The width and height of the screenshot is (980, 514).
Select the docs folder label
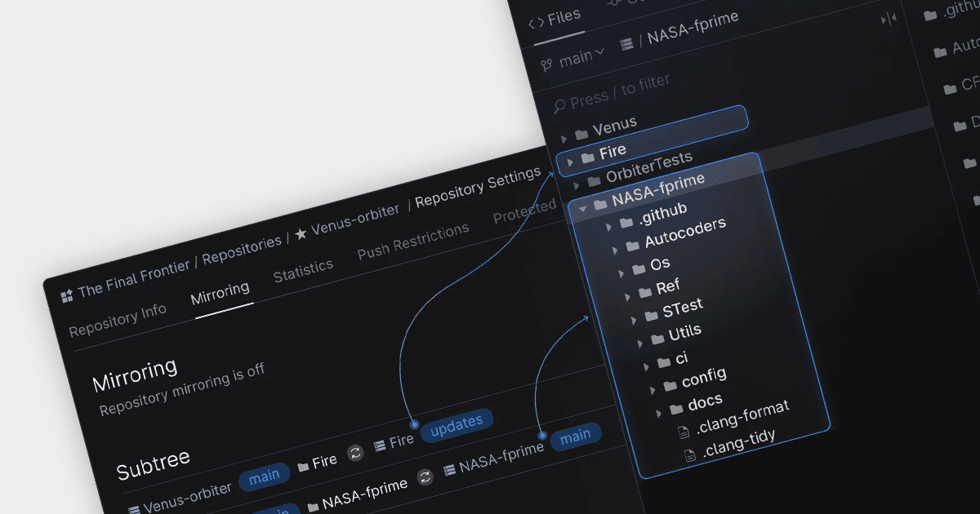705,401
